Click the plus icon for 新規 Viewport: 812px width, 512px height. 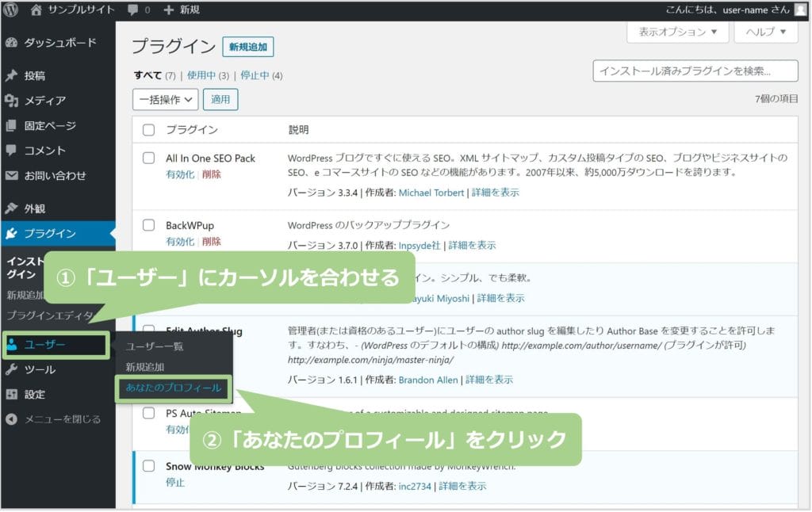click(168, 10)
